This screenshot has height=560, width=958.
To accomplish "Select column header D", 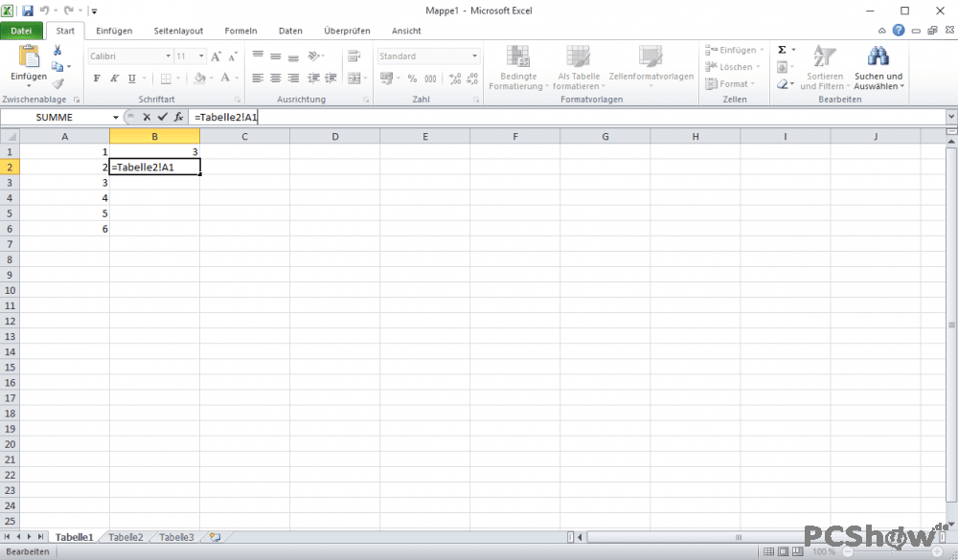I will tap(334, 136).
